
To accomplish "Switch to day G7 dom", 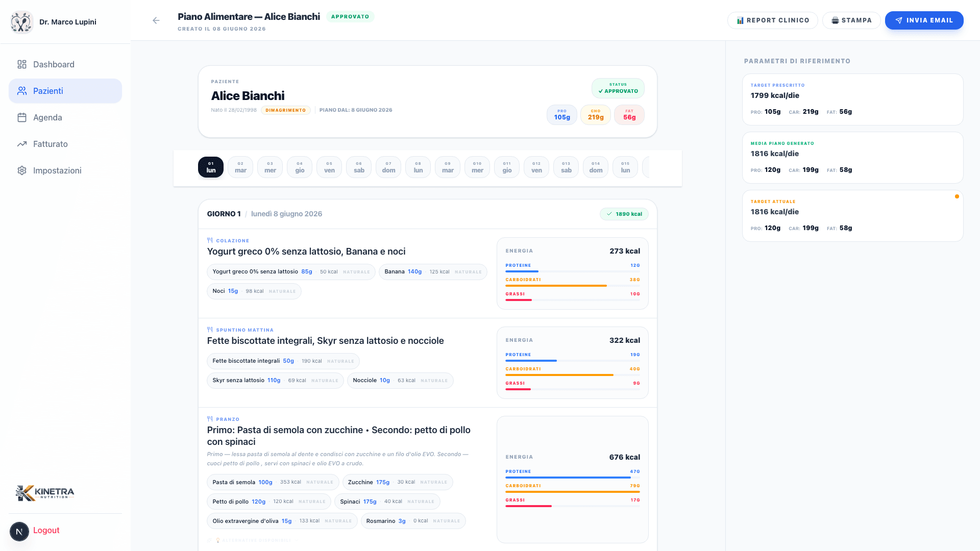I will coord(388,167).
